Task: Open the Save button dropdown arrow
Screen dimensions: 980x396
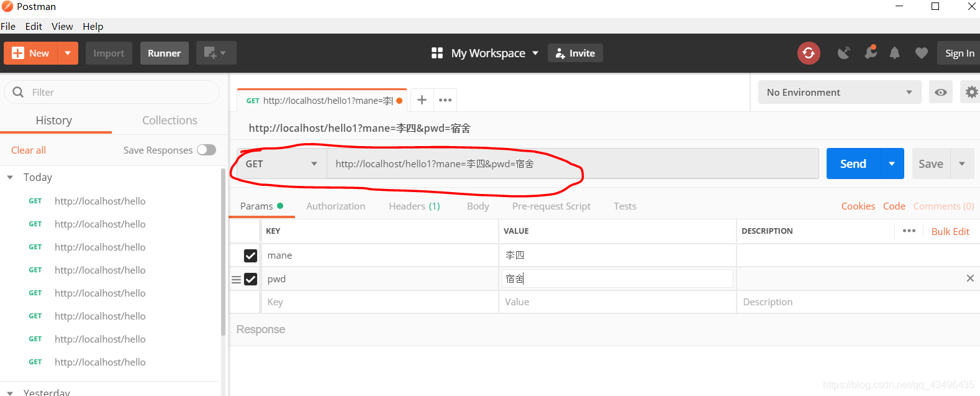Action: 962,163
